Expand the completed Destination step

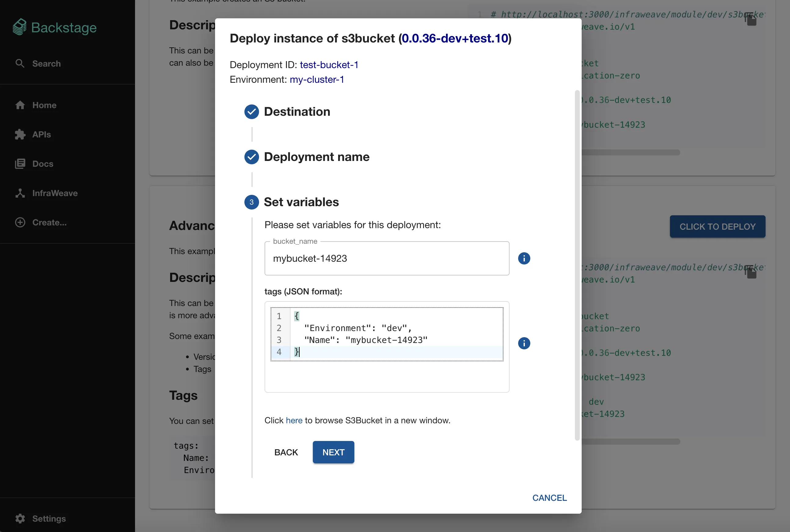pos(297,112)
